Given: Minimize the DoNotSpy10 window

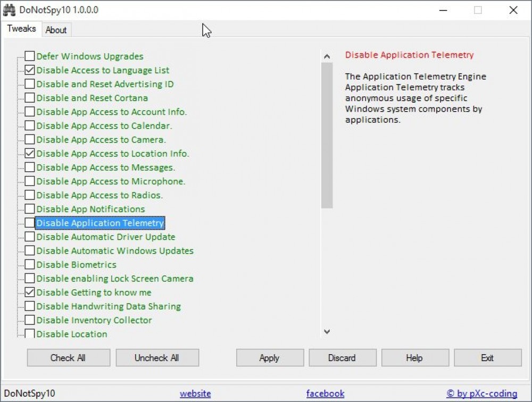Looking at the screenshot, I should click(443, 10).
